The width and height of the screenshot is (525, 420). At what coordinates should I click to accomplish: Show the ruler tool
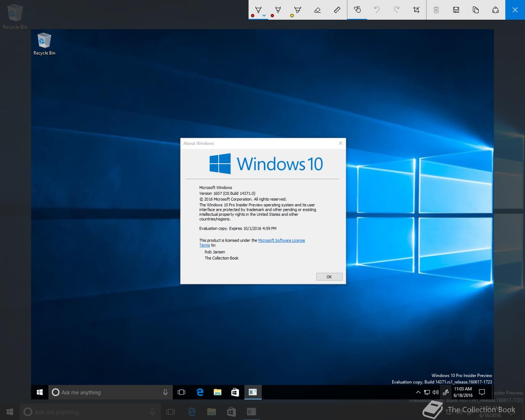click(337, 9)
